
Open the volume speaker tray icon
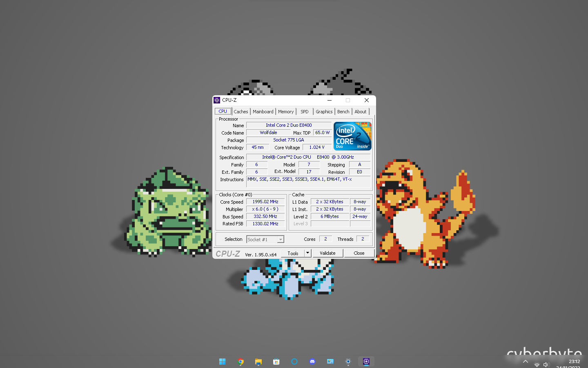pos(546,365)
